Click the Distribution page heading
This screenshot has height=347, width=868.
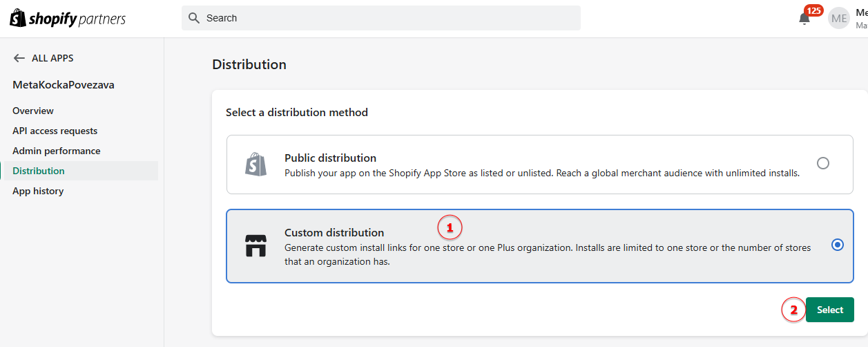tap(249, 64)
